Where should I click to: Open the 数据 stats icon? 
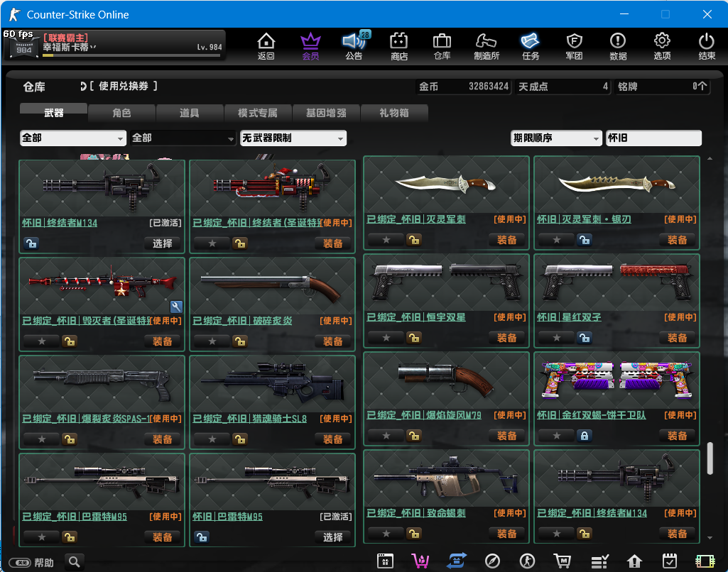click(618, 46)
